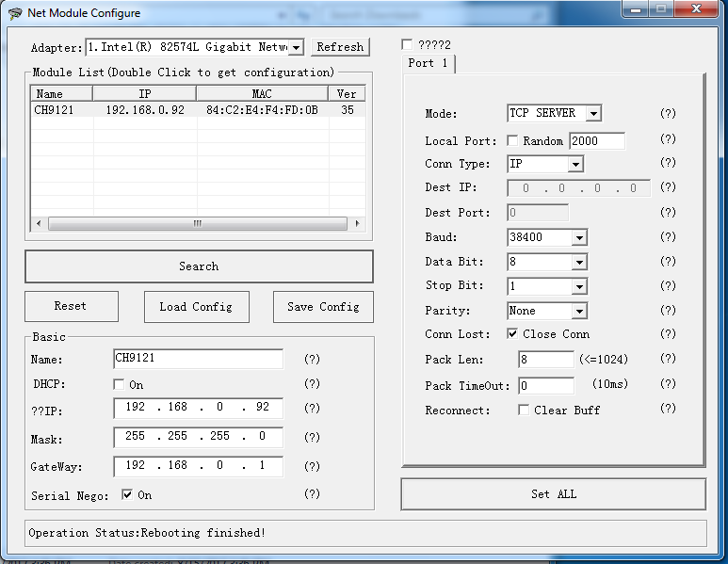The height and width of the screenshot is (564, 728).
Task: Click the (?) help next to Mode
Action: click(668, 113)
